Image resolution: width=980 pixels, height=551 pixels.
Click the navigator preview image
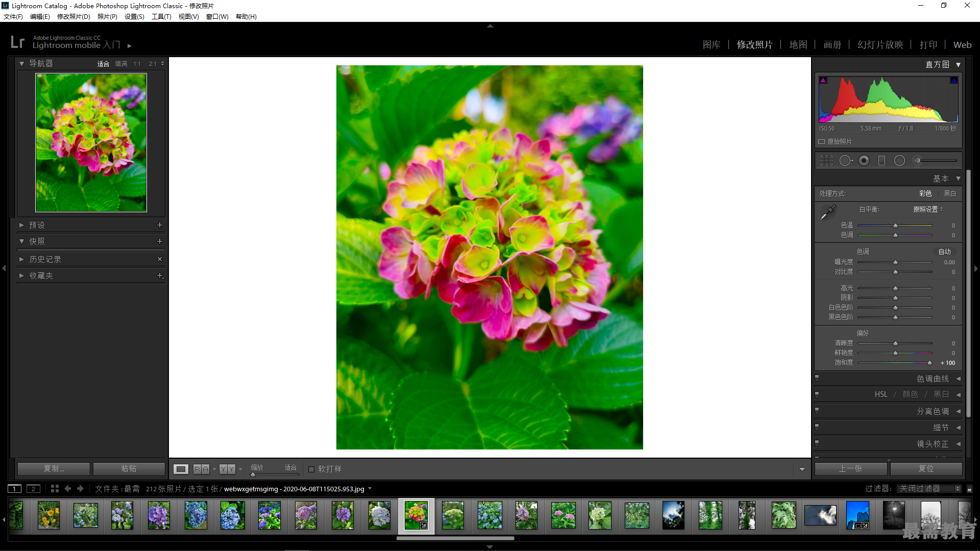91,143
